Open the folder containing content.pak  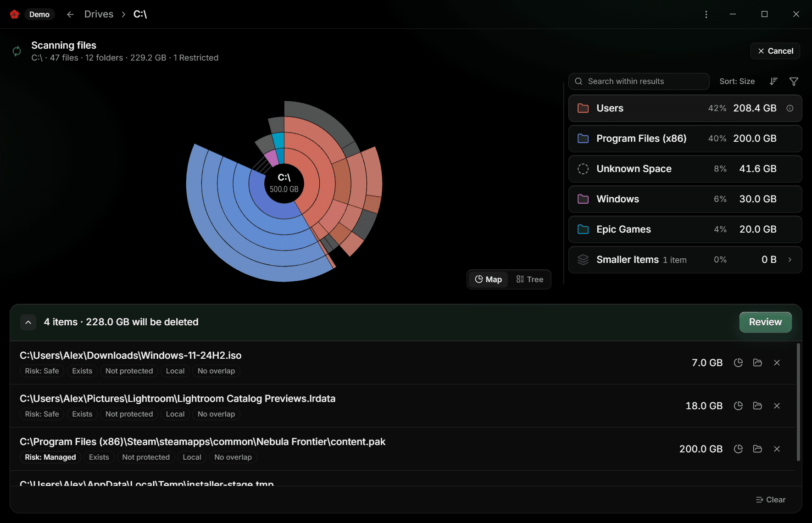[x=757, y=449]
